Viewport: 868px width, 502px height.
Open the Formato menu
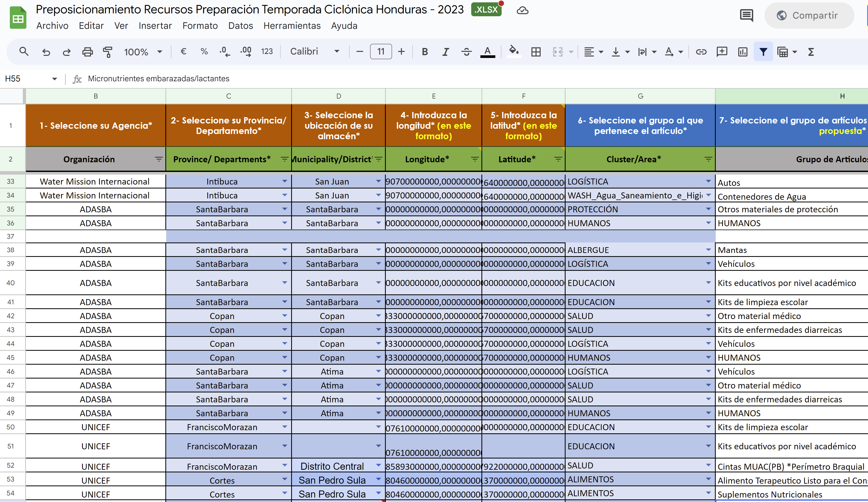point(200,26)
